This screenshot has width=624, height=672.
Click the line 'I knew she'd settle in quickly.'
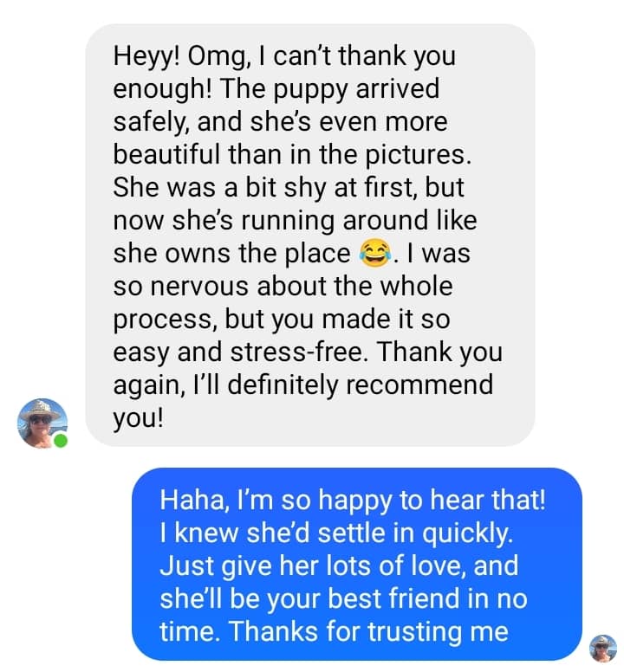click(x=336, y=533)
